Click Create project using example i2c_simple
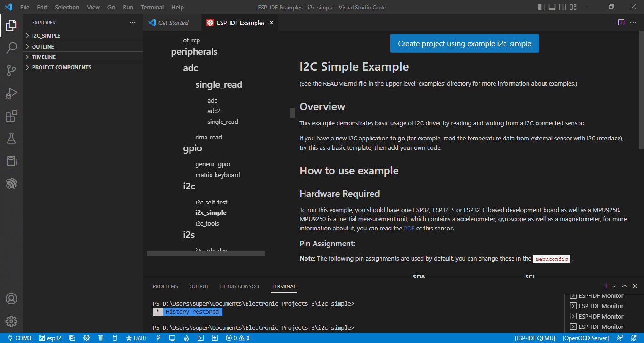644x343 pixels. (464, 43)
